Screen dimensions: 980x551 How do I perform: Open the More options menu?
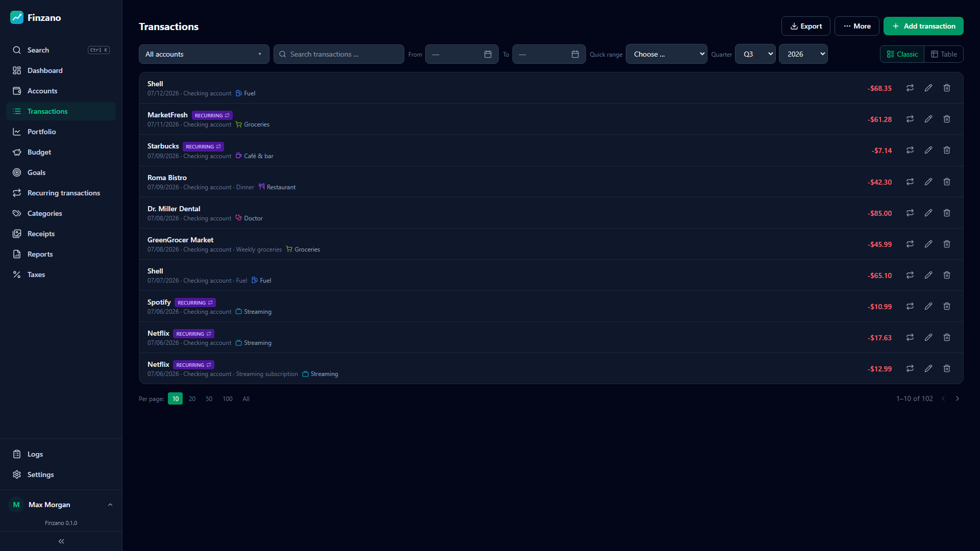(856, 26)
